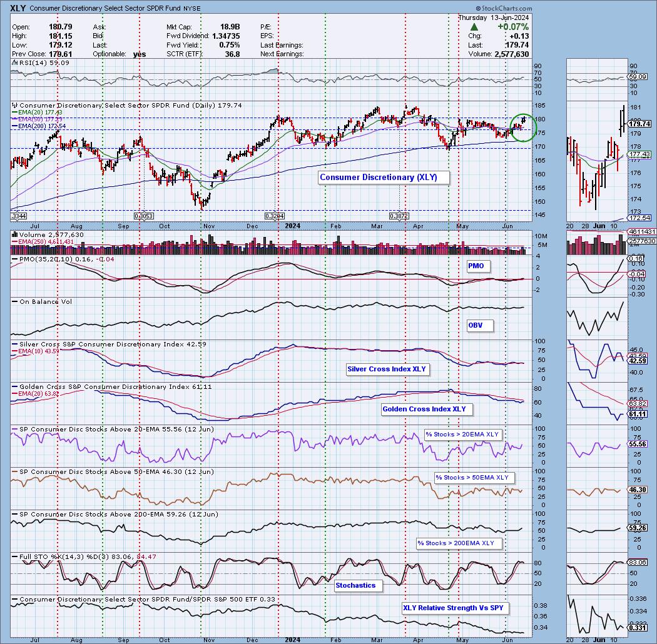The width and height of the screenshot is (657, 644).
Task: Click the EMA(200) 172.54 legend entry
Action: [x=39, y=126]
